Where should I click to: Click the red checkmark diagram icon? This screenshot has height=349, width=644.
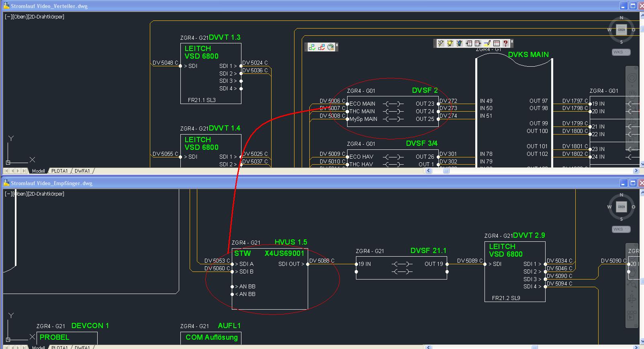[321, 47]
